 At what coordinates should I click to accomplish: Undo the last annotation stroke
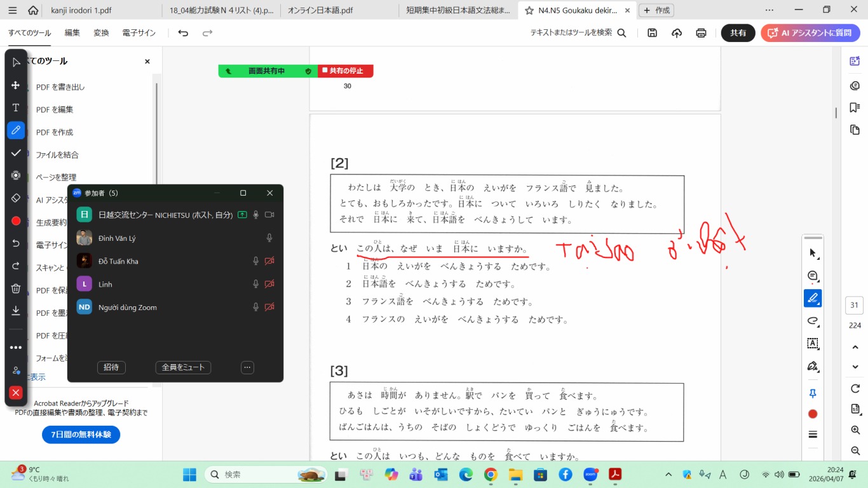coord(16,243)
